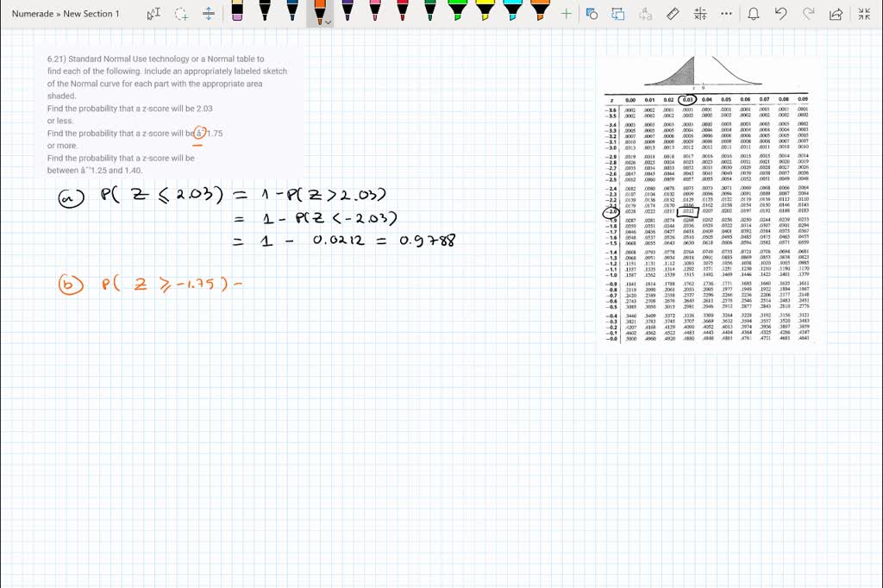
Task: Open the sharing options
Action: [x=836, y=14]
